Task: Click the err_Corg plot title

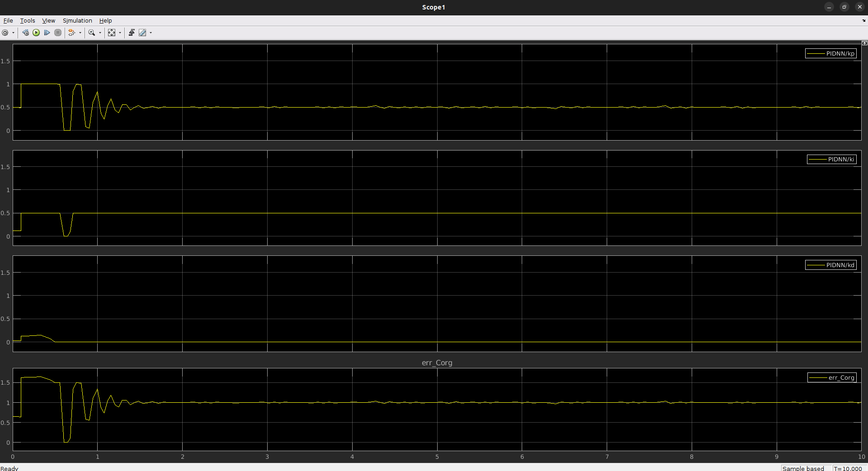Action: [x=437, y=363]
